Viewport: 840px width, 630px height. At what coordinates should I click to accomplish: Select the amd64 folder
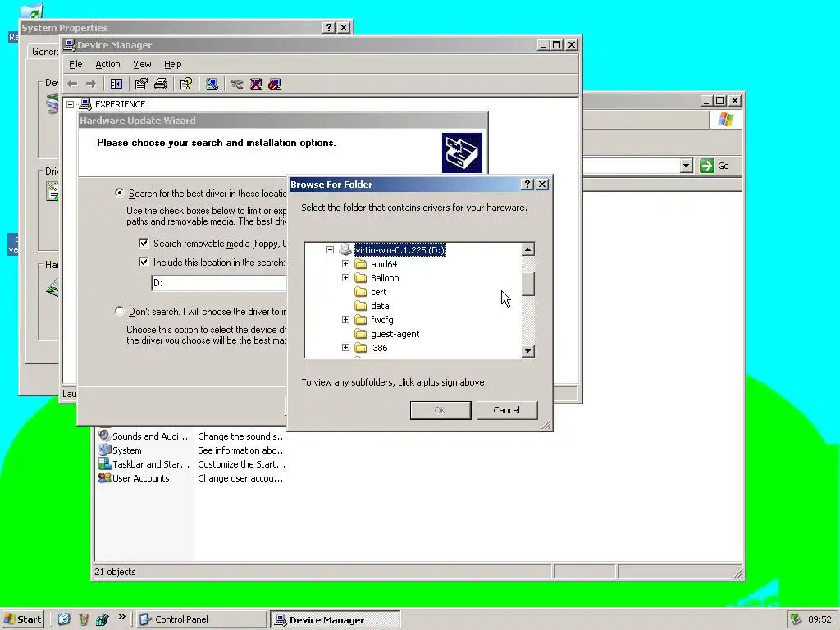[384, 264]
